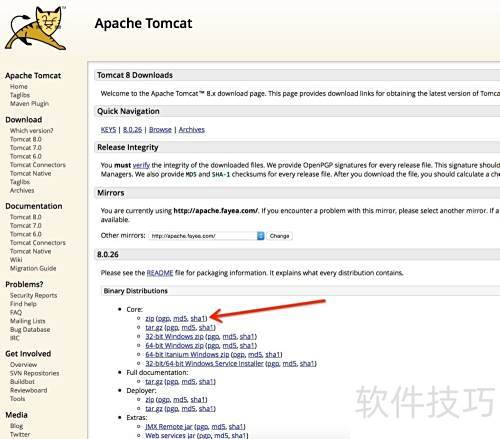Open the Bug Database sidebar link

pyautogui.click(x=30, y=330)
